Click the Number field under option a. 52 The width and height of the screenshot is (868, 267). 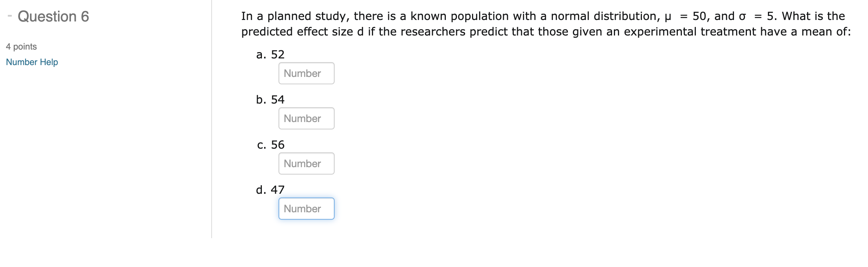click(306, 73)
